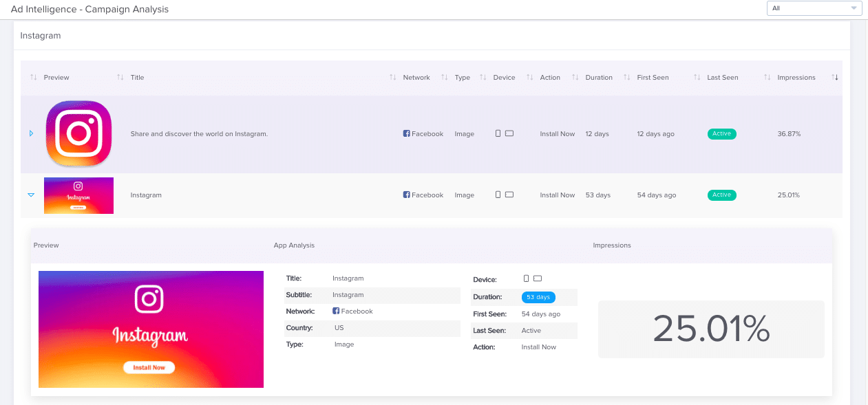The height and width of the screenshot is (405, 868).
Task: Sort using arrows just left of Duration header
Action: click(575, 78)
